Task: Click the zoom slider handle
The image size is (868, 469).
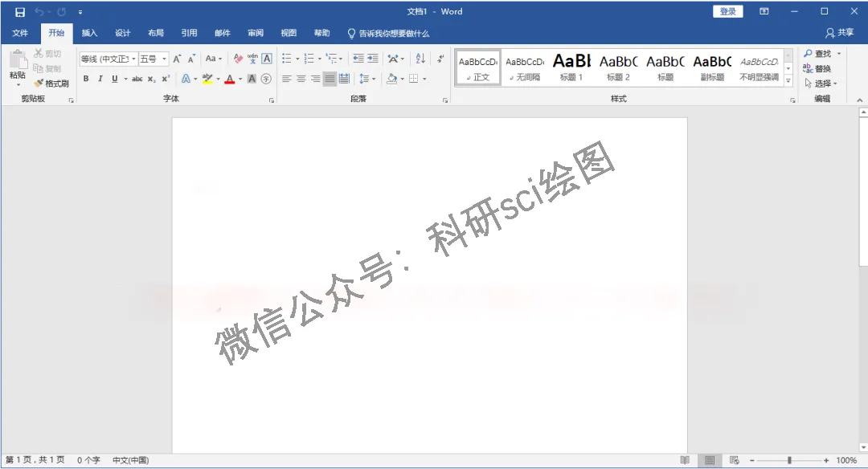Action: click(789, 460)
